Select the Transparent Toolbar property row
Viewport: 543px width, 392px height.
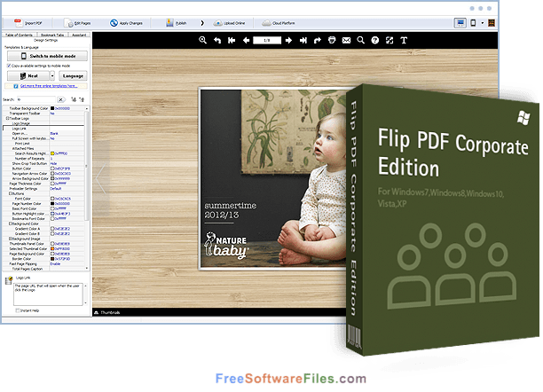(43, 114)
